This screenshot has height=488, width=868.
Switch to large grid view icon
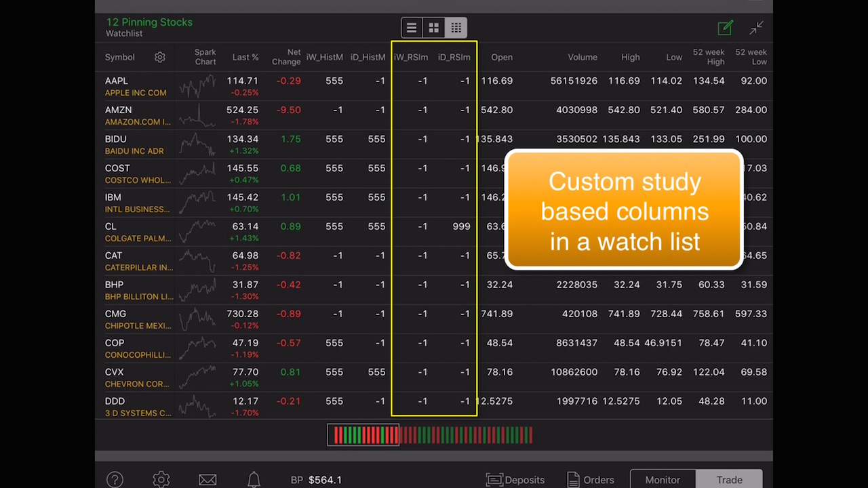(434, 28)
